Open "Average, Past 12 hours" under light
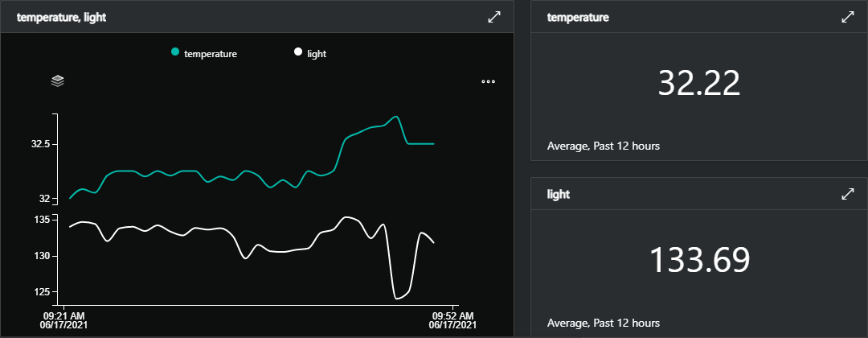Screen dimensions: 868x338 (604, 323)
